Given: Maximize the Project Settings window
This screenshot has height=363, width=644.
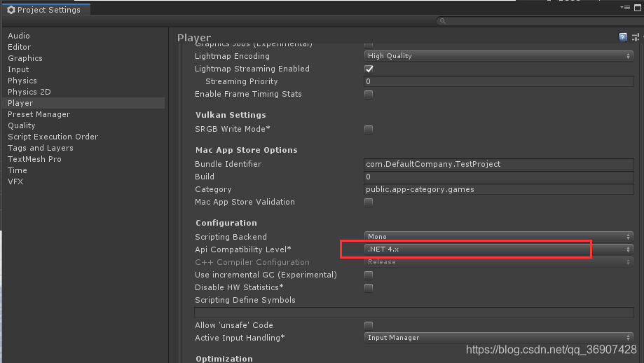Looking at the screenshot, I should click(638, 8).
